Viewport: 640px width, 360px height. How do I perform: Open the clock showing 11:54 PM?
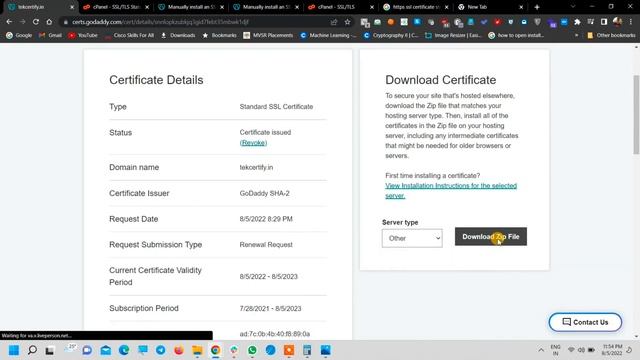click(x=612, y=350)
